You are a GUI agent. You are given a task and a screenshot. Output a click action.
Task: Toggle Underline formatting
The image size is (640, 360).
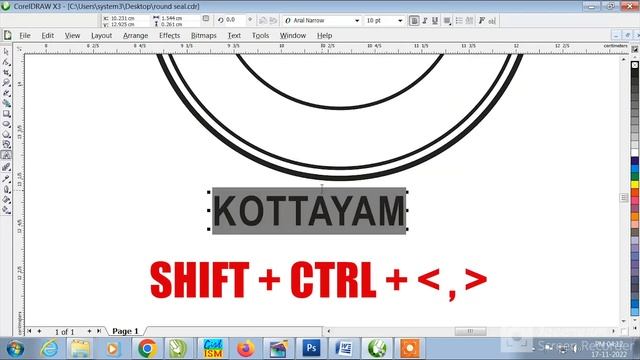[x=435, y=20]
